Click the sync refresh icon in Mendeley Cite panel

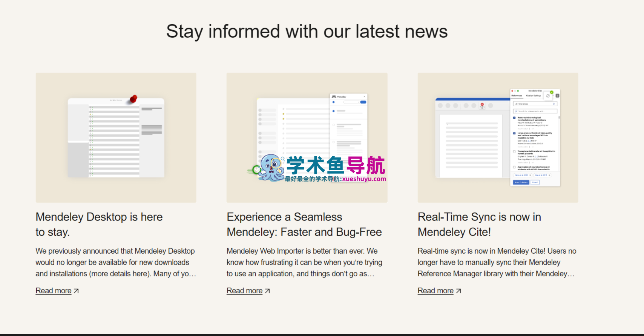(548, 96)
